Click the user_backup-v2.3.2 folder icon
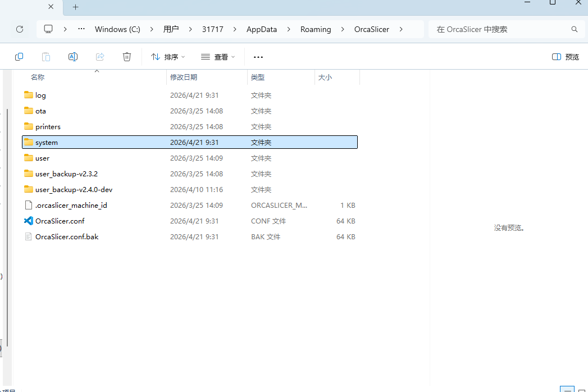The image size is (588, 392). (x=29, y=174)
